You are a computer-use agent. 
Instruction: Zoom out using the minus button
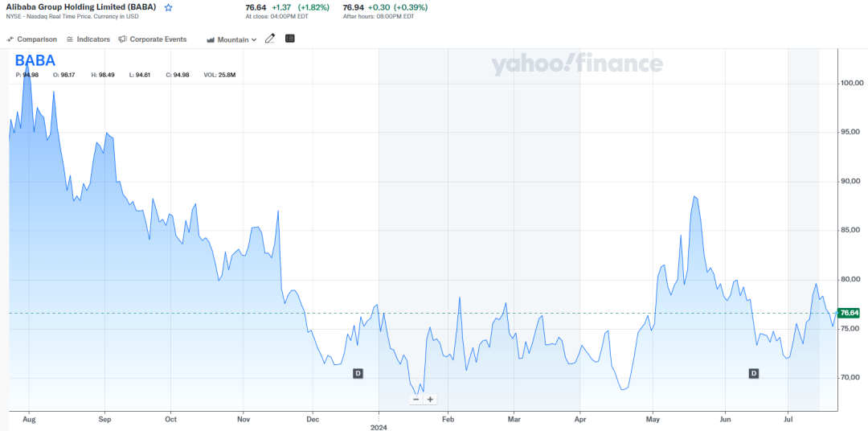(x=416, y=400)
